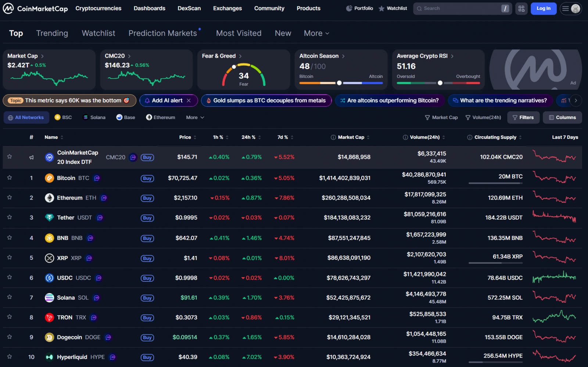Open the Portfolio pie chart icon

click(349, 8)
